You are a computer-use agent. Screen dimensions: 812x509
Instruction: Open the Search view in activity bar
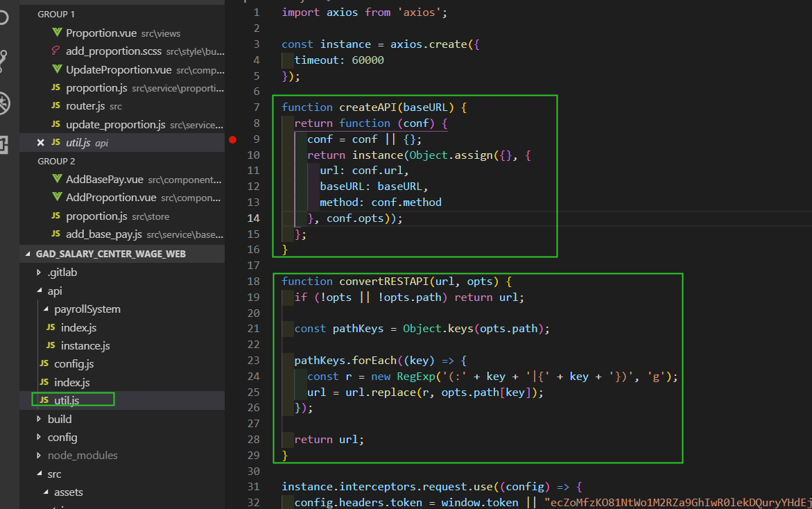click(3, 17)
